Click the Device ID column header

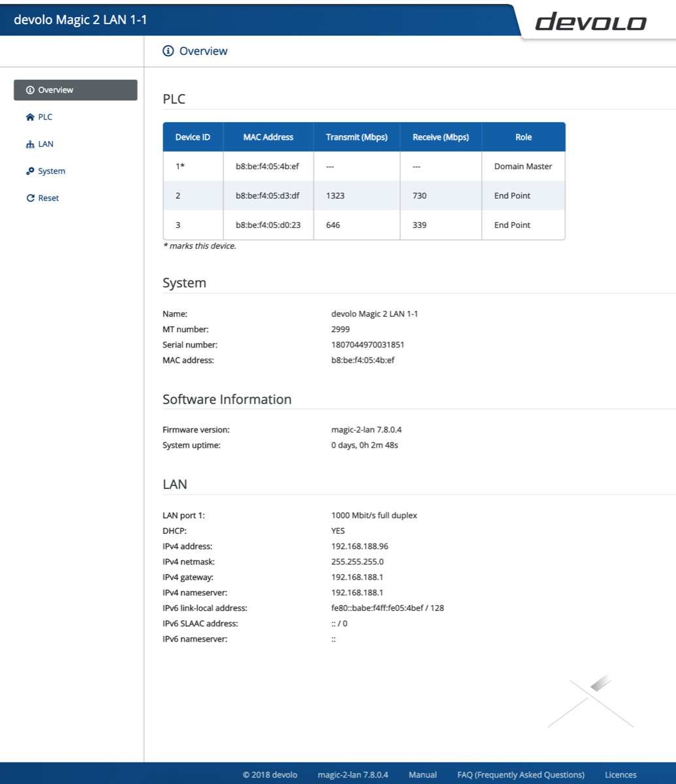[x=193, y=137]
